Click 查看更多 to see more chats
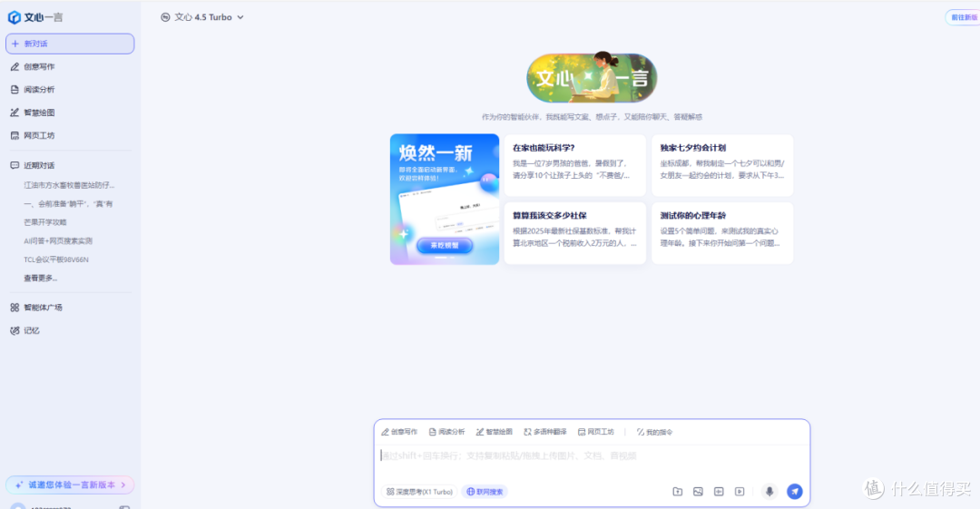 pyautogui.click(x=41, y=279)
